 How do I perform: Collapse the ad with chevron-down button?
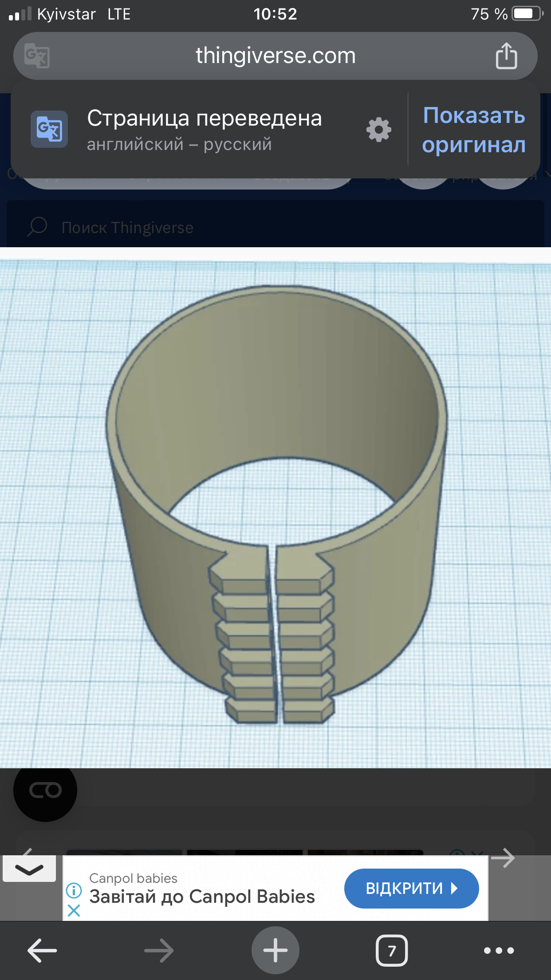29,869
